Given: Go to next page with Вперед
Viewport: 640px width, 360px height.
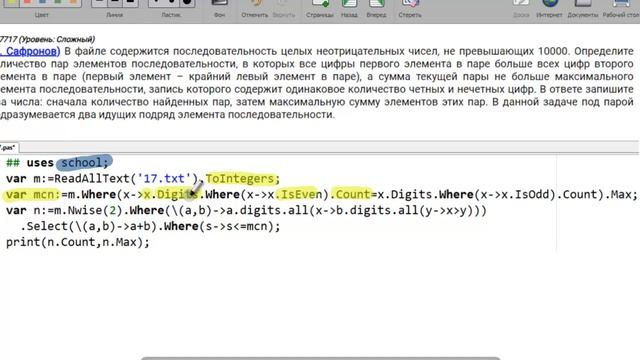Looking at the screenshot, I should [376, 9].
